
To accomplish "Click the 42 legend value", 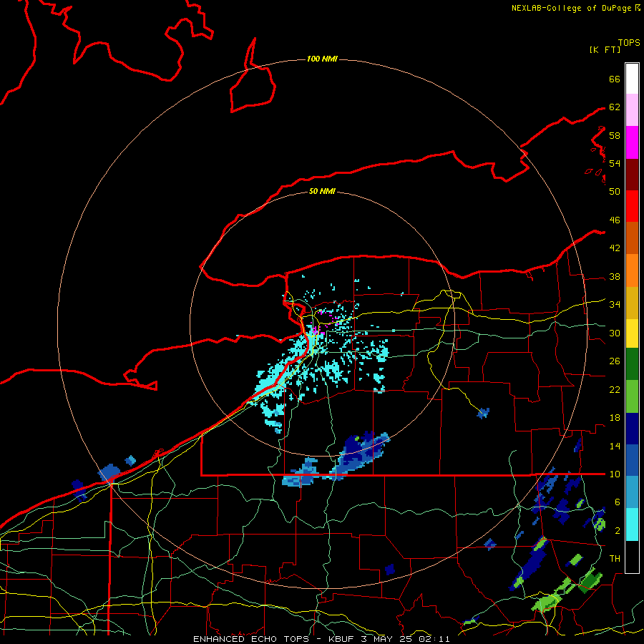I will tap(615, 248).
